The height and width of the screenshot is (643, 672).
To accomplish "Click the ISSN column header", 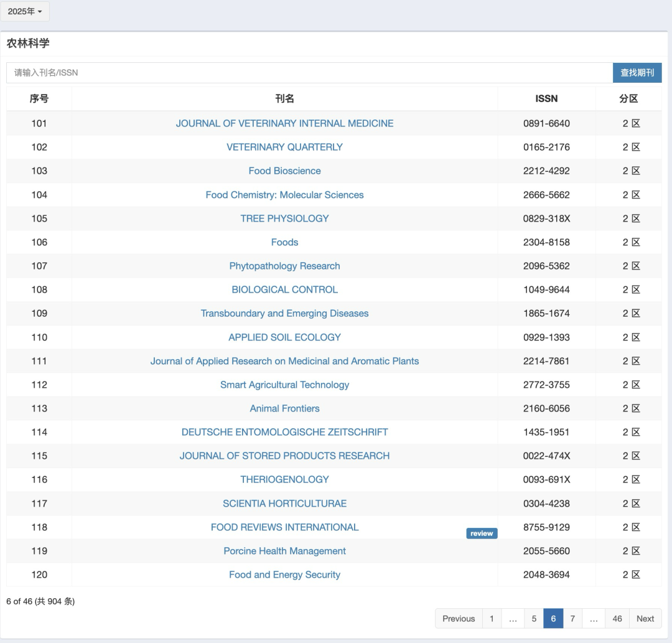I will 546,98.
